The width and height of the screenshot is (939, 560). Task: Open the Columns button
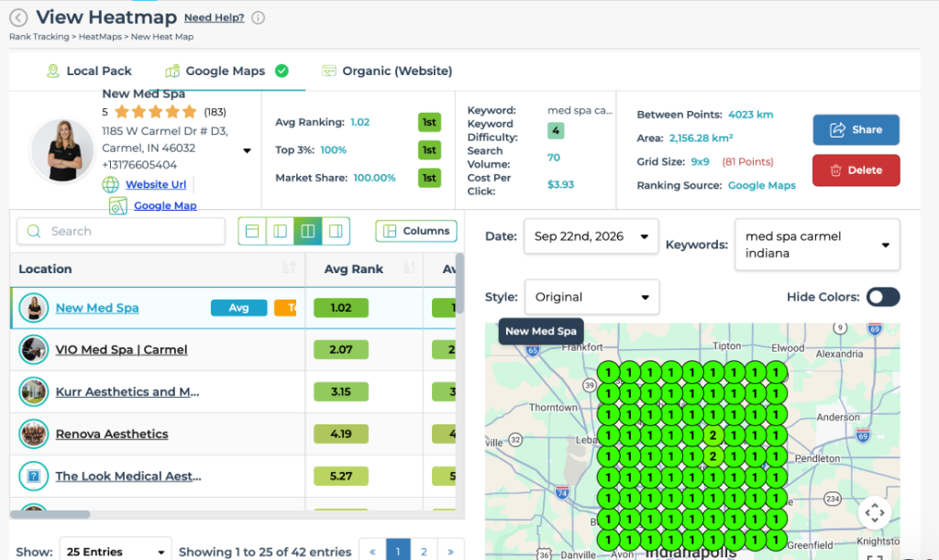click(x=416, y=231)
